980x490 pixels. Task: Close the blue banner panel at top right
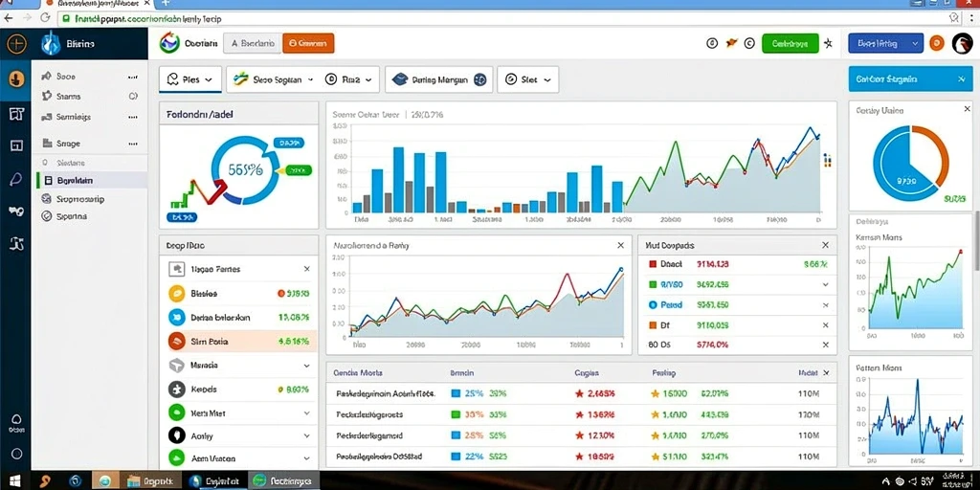pyautogui.click(x=961, y=79)
